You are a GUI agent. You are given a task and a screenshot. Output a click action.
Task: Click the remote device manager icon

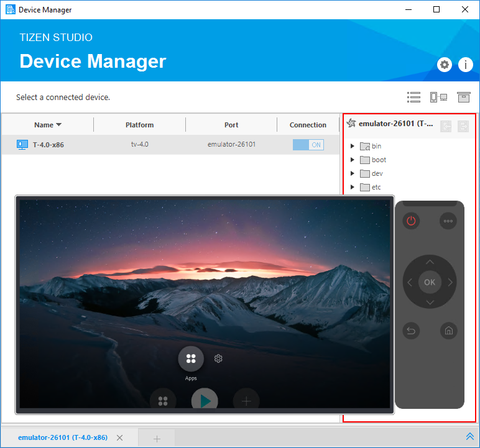438,97
